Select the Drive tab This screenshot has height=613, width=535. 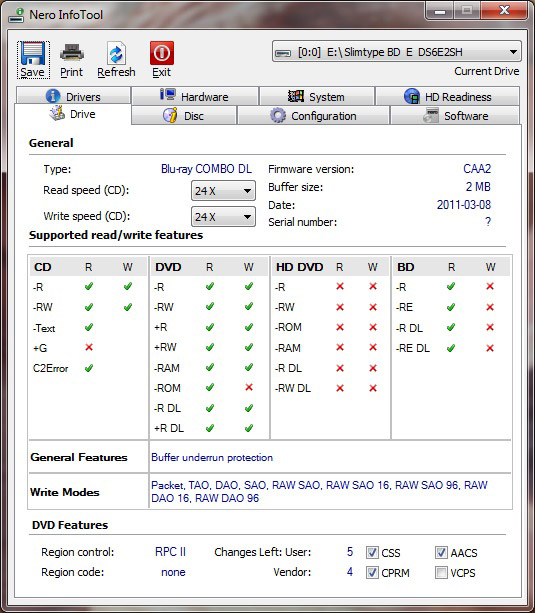[x=73, y=114]
